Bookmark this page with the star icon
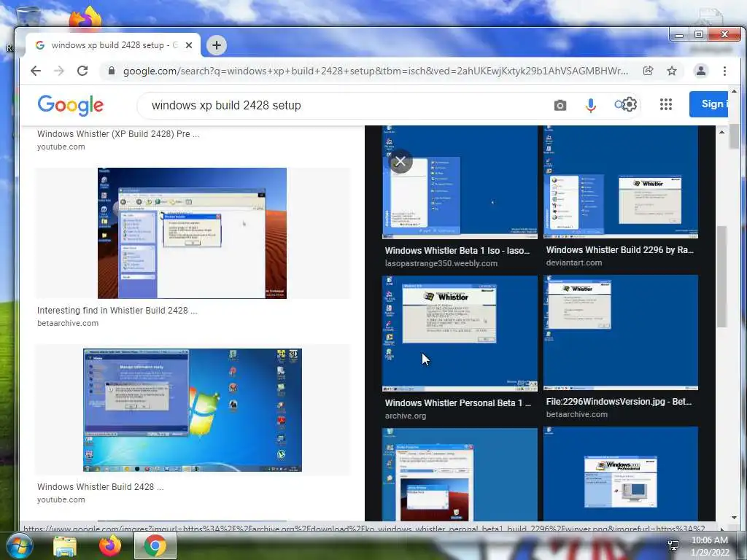Image resolution: width=747 pixels, height=560 pixels. click(672, 71)
